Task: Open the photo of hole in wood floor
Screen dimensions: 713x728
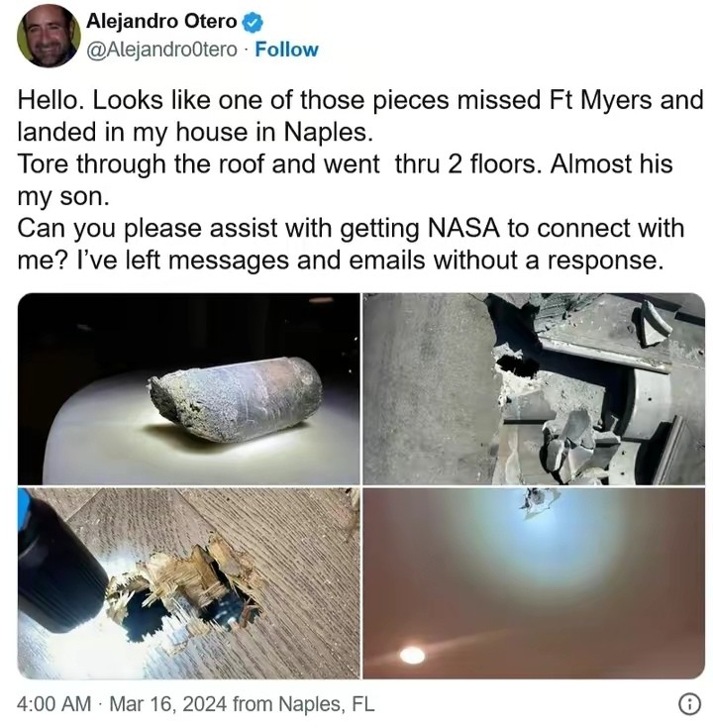Action: 188,583
